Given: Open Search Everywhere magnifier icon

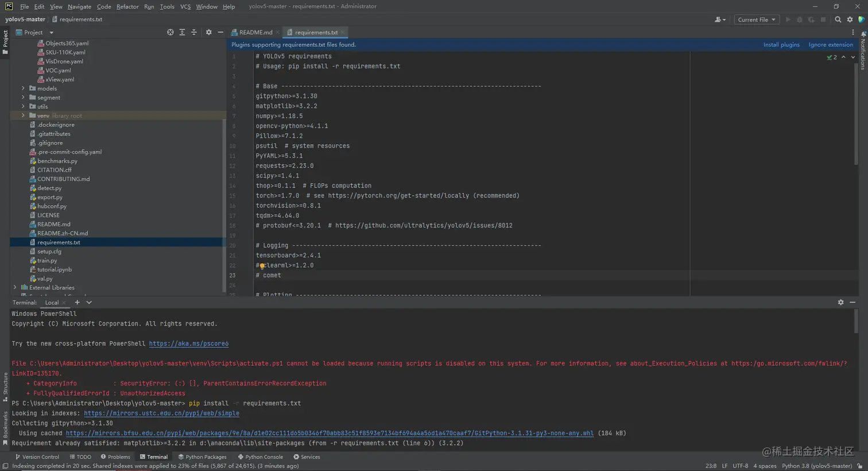Looking at the screenshot, I should point(838,20).
